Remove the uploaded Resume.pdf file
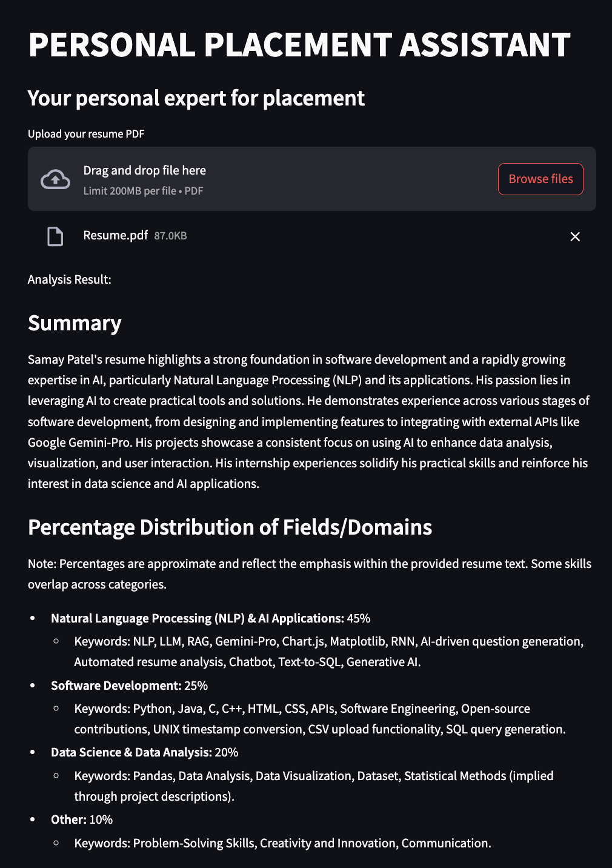Viewport: 612px width, 868px height. (x=575, y=236)
